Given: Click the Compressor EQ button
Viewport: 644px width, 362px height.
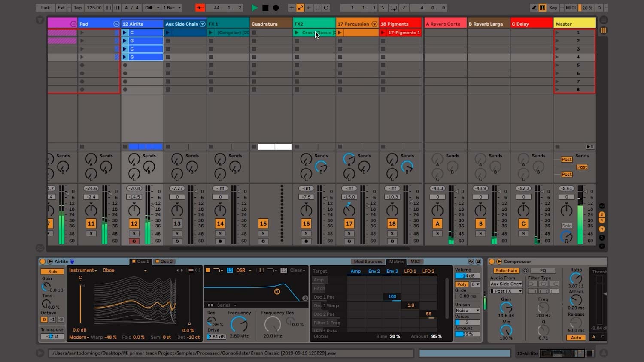Looking at the screenshot, I should pos(543,271).
